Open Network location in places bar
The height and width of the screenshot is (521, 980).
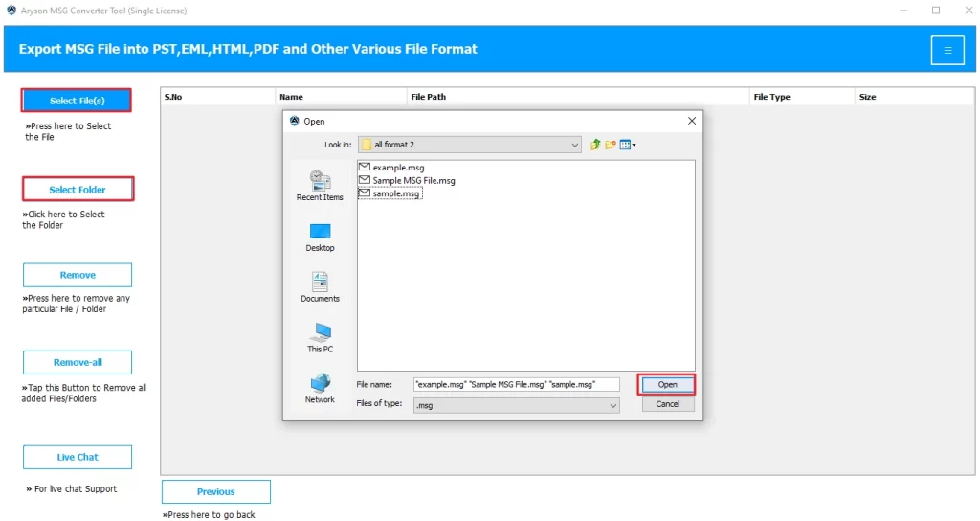coord(320,389)
